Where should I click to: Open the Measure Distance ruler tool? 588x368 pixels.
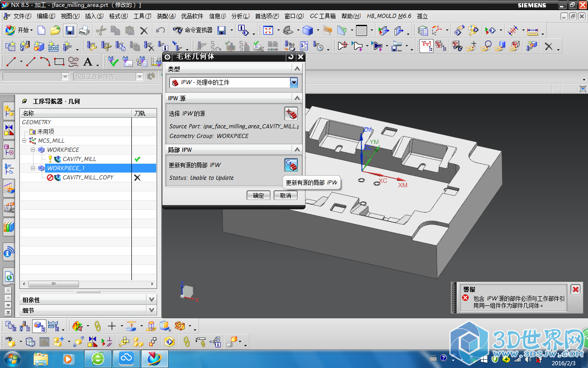tap(532, 30)
